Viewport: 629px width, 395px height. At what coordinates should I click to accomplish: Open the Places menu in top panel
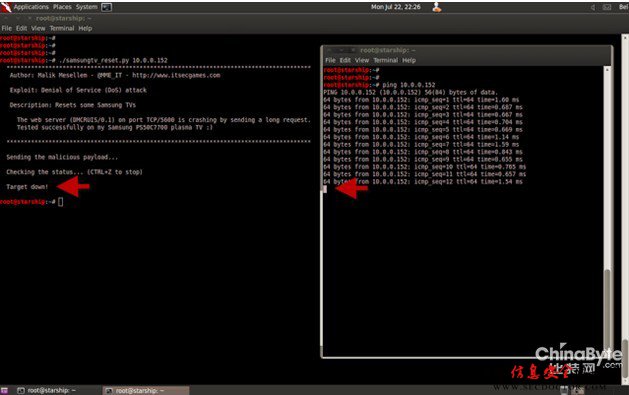[62, 7]
